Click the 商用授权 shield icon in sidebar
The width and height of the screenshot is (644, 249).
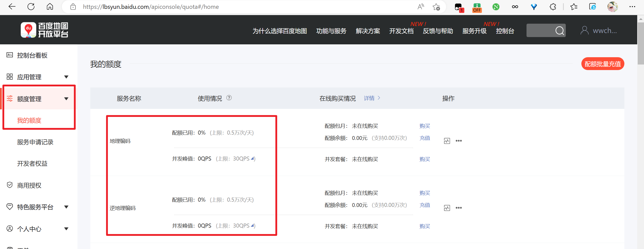pyautogui.click(x=9, y=185)
